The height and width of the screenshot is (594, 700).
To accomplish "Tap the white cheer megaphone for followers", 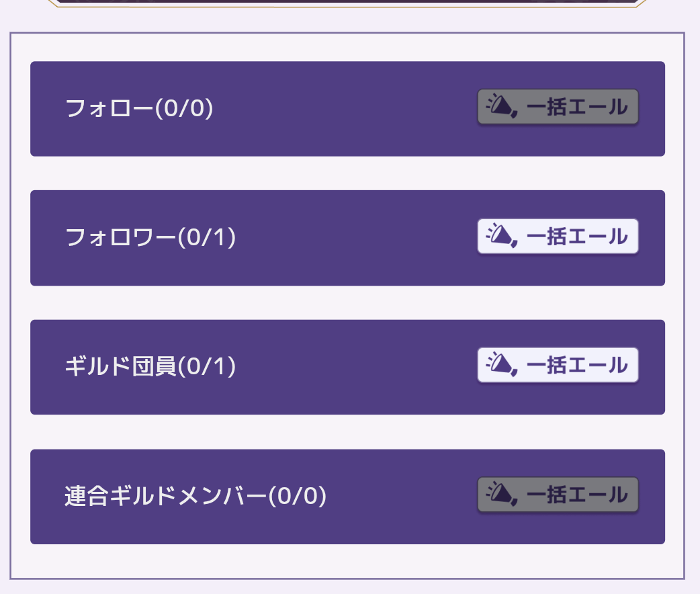I will point(500,236).
